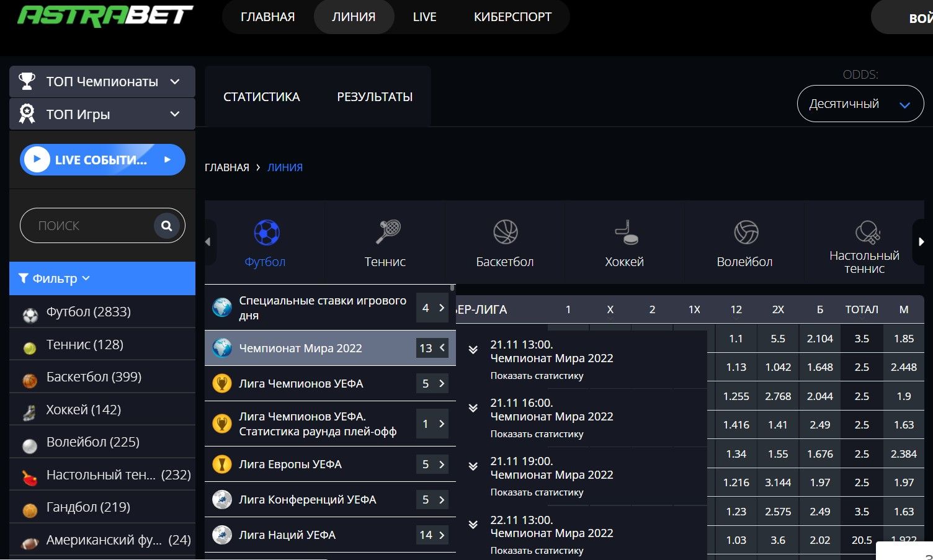Click the play icon on LIVE события

(37, 159)
